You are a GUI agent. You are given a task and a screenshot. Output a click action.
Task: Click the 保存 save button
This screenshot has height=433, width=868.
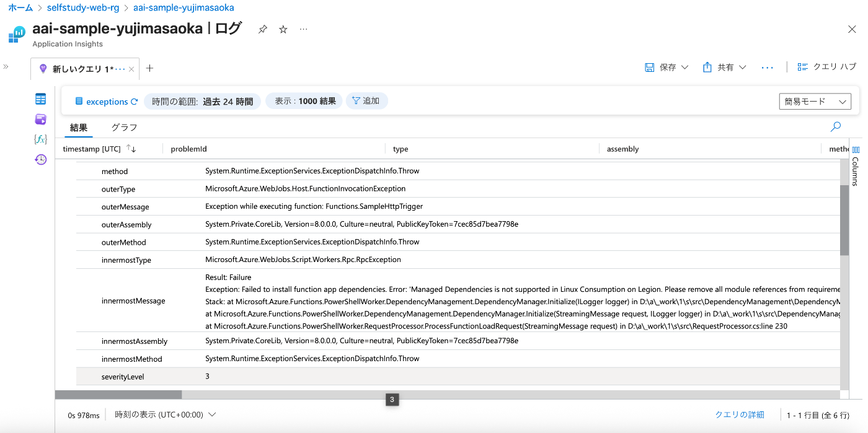point(660,67)
